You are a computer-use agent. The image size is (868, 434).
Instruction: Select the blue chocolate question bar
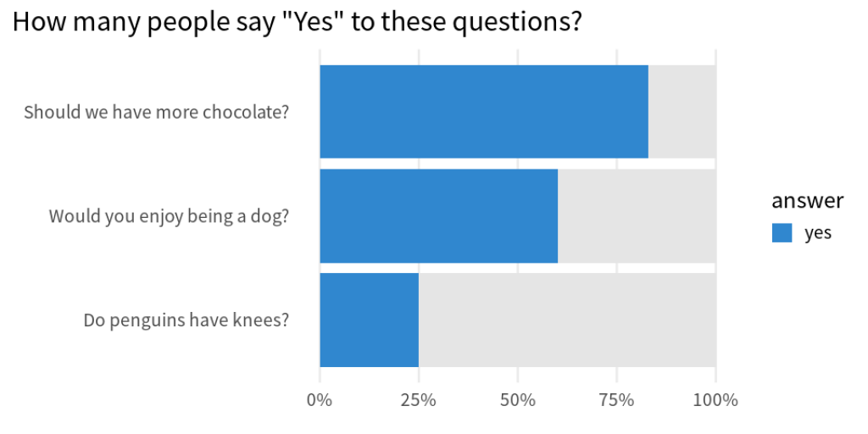point(484,111)
